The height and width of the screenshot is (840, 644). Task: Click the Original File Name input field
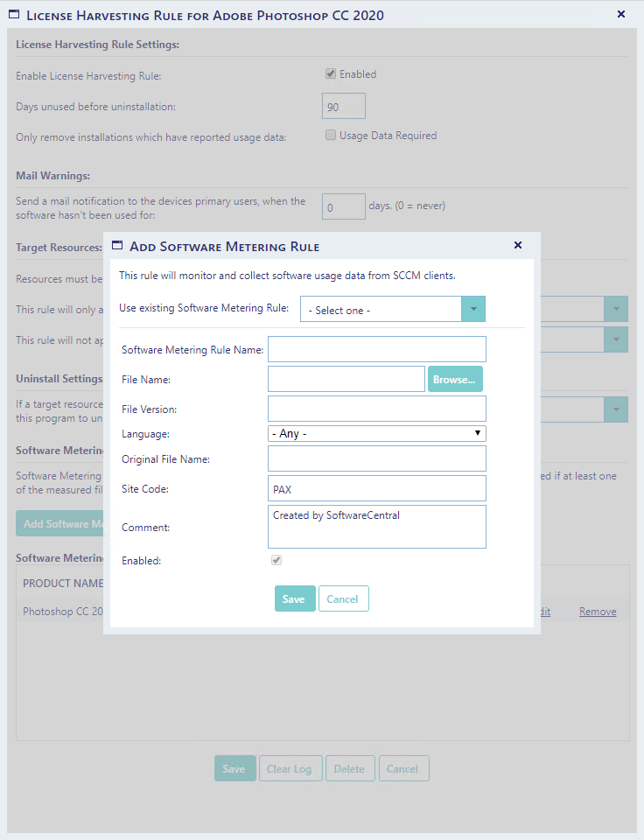[x=376, y=458]
